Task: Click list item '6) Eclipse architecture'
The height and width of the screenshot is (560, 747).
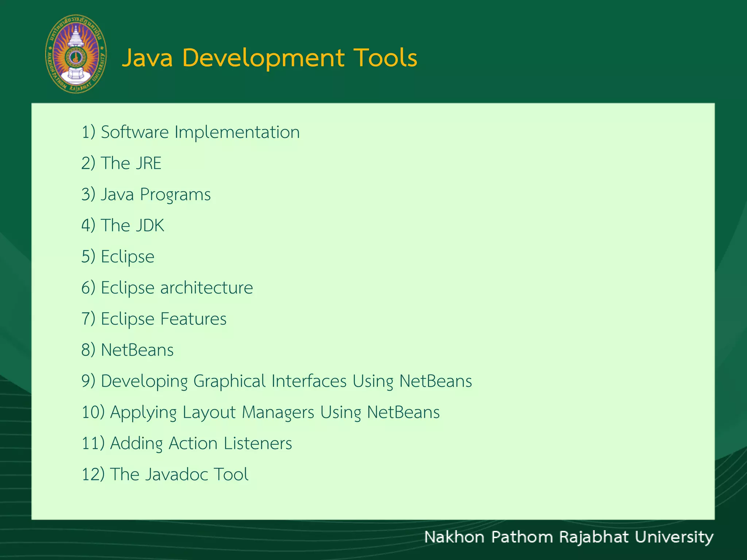Action: coord(167,288)
